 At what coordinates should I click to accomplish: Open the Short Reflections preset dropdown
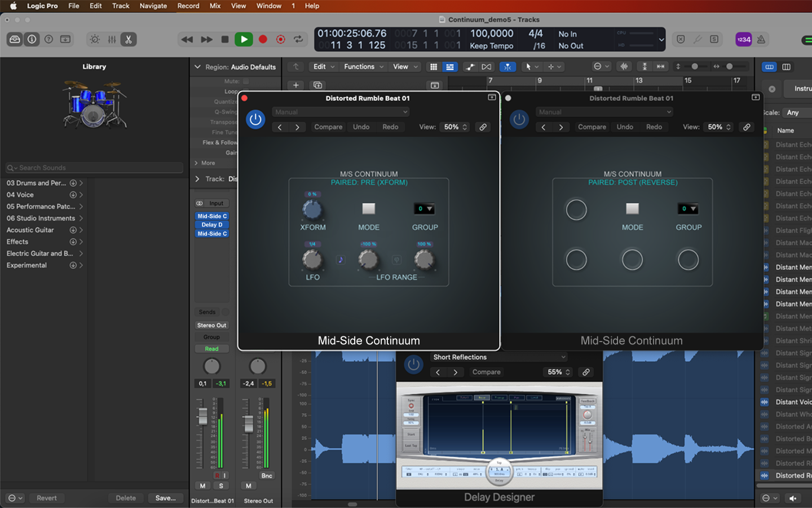pos(498,357)
